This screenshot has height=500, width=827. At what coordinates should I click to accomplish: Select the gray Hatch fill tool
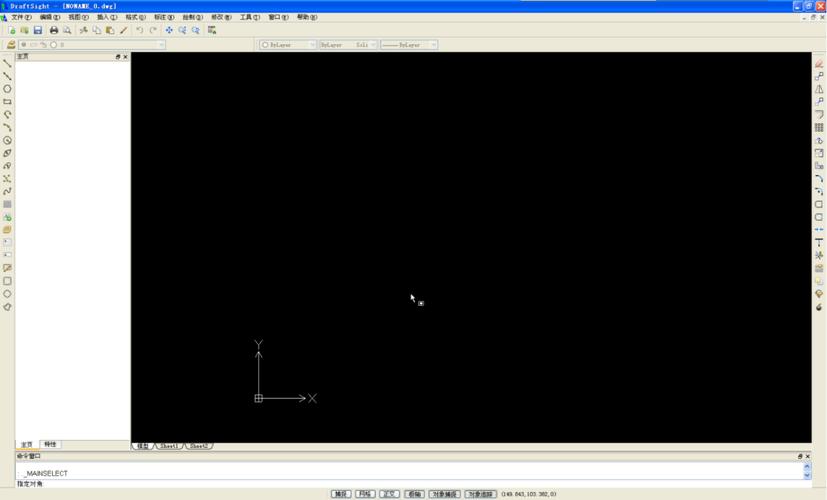pyautogui.click(x=7, y=204)
